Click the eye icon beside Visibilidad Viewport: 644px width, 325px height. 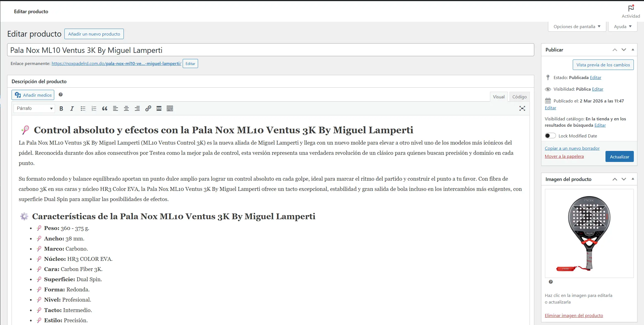[x=548, y=89]
